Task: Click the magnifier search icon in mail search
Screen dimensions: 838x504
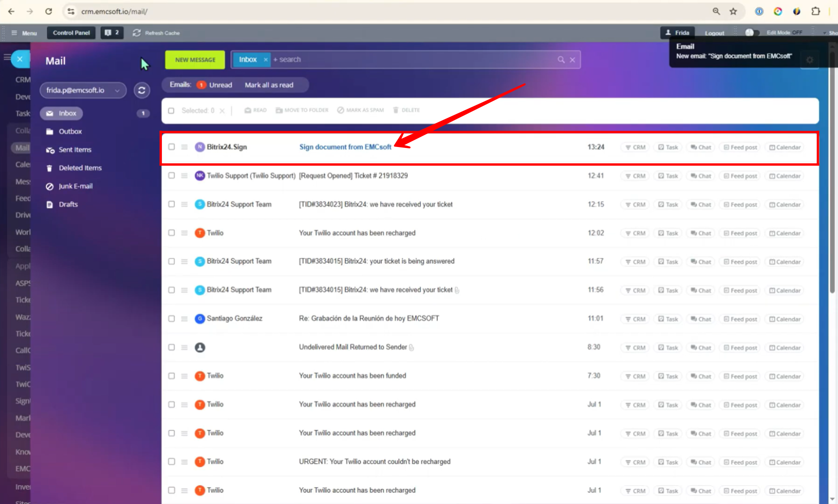Action: [561, 60]
